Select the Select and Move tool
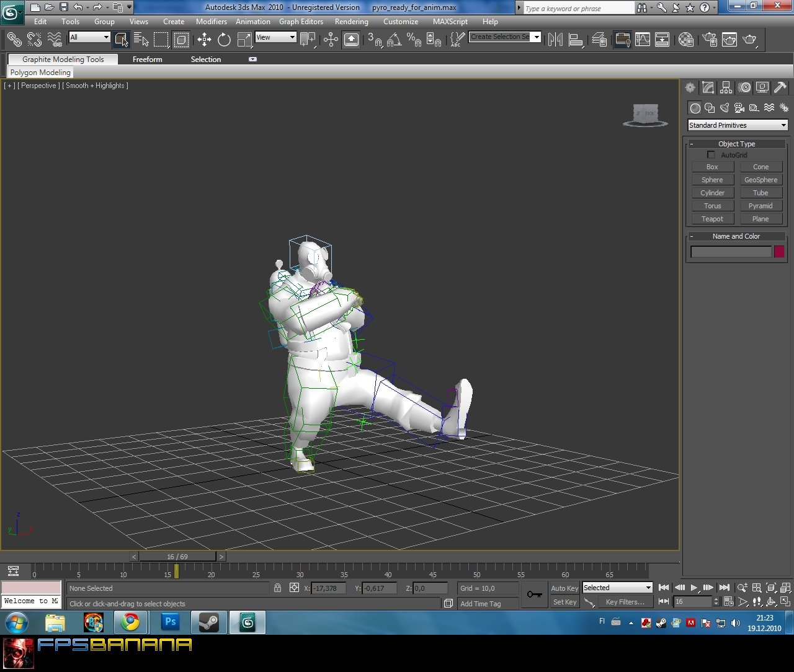Image resolution: width=794 pixels, height=672 pixels. (x=204, y=39)
